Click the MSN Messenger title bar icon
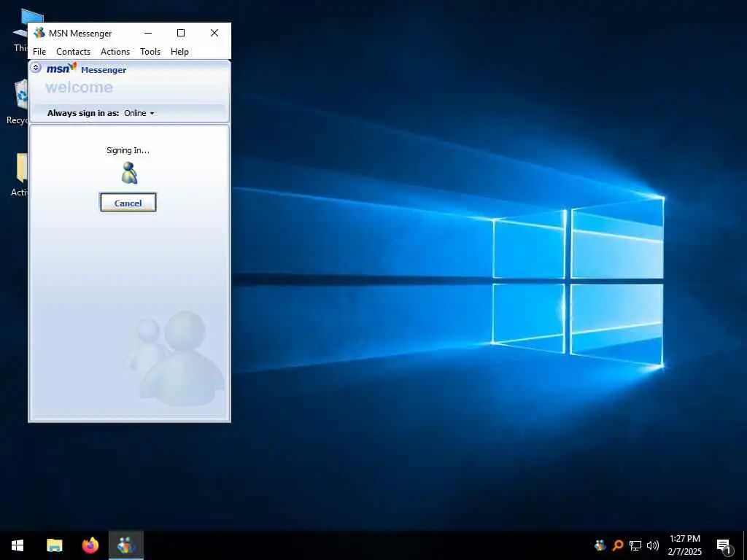The height and width of the screenshot is (560, 747). click(39, 33)
